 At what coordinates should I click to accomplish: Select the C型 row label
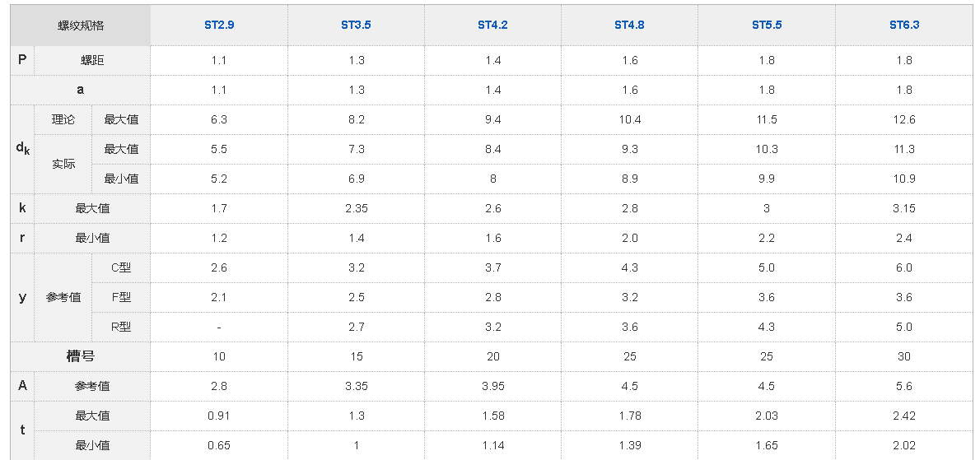[121, 267]
